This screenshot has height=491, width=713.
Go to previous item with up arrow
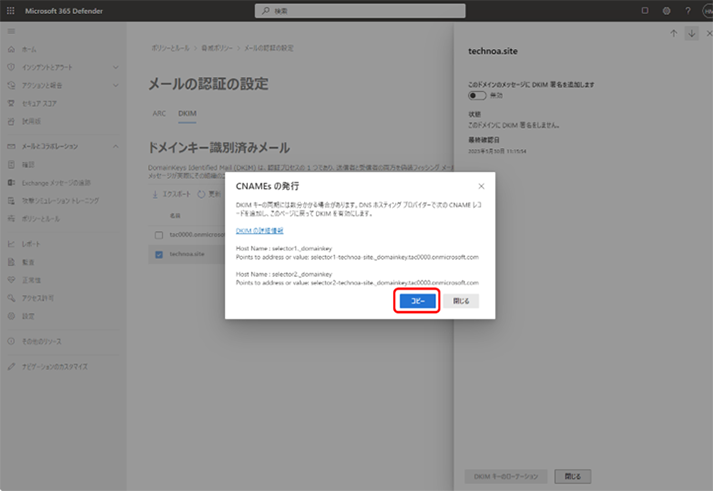673,33
